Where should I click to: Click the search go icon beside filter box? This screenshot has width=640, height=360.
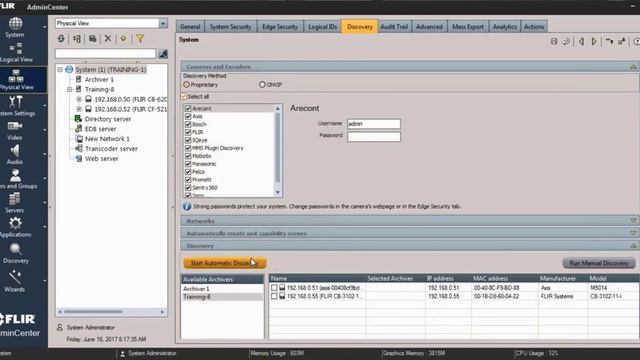pyautogui.click(x=163, y=53)
